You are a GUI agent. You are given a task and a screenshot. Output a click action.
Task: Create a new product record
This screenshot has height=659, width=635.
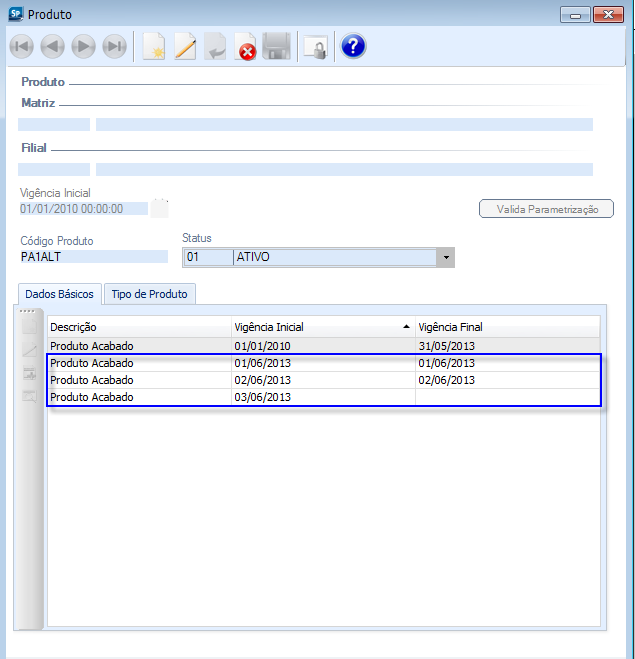pos(153,47)
